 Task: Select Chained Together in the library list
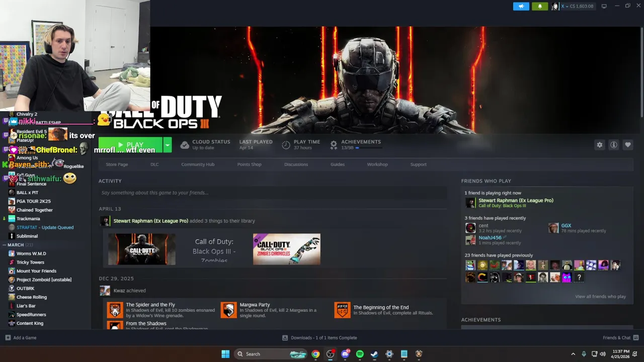pos(34,210)
